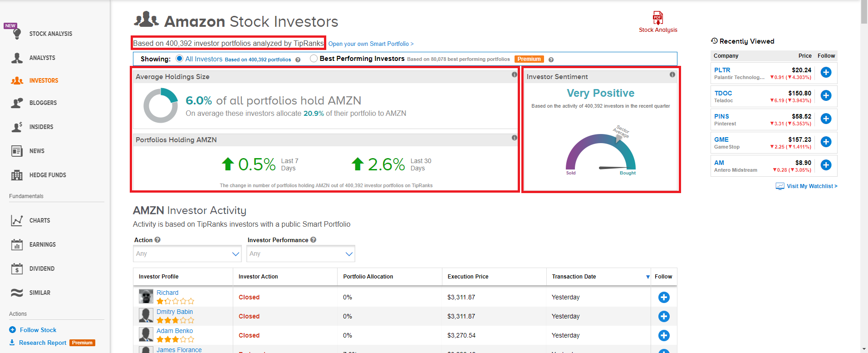This screenshot has height=353, width=868.
Task: Open Similar stocks icon
Action: (x=17, y=293)
